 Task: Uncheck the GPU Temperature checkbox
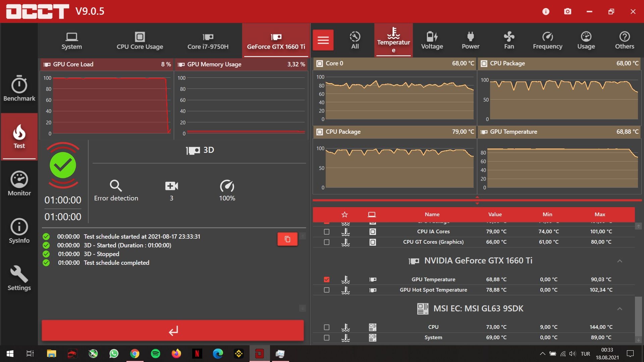tap(327, 279)
